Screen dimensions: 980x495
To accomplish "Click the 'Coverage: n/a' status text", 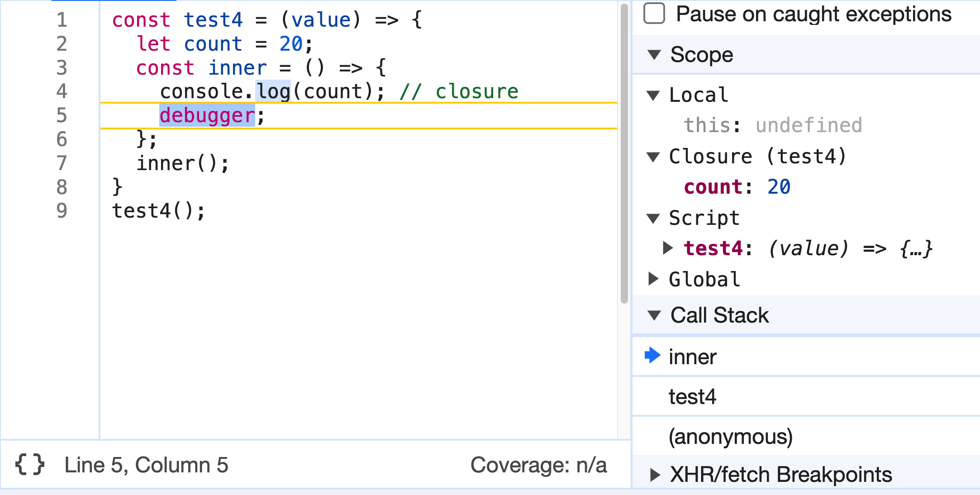I will pos(538,465).
